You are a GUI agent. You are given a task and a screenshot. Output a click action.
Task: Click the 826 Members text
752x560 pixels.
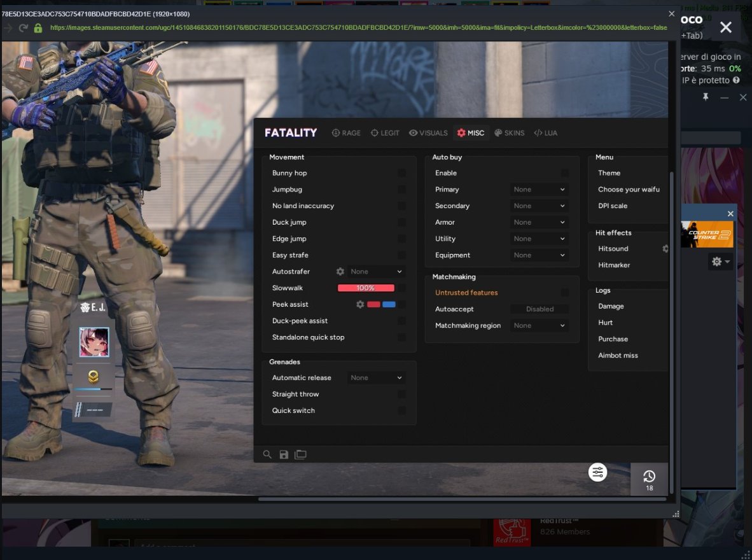(x=564, y=532)
